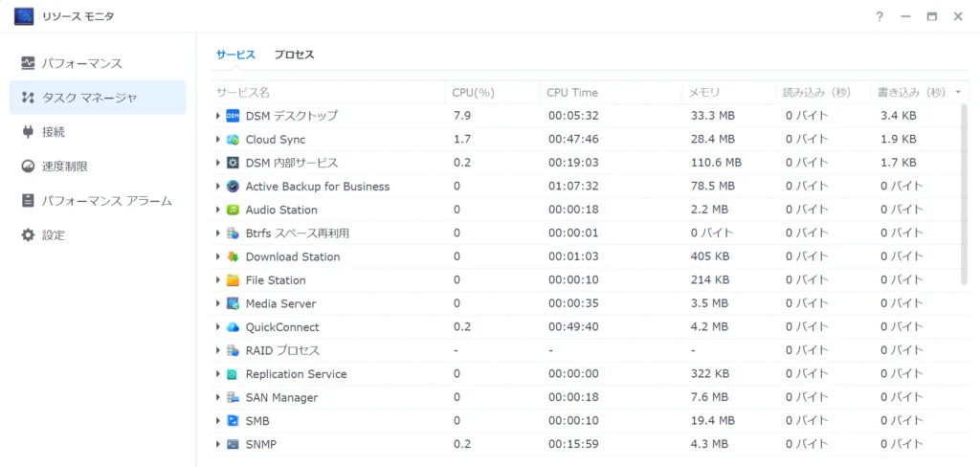Select the サービス tab

click(235, 55)
